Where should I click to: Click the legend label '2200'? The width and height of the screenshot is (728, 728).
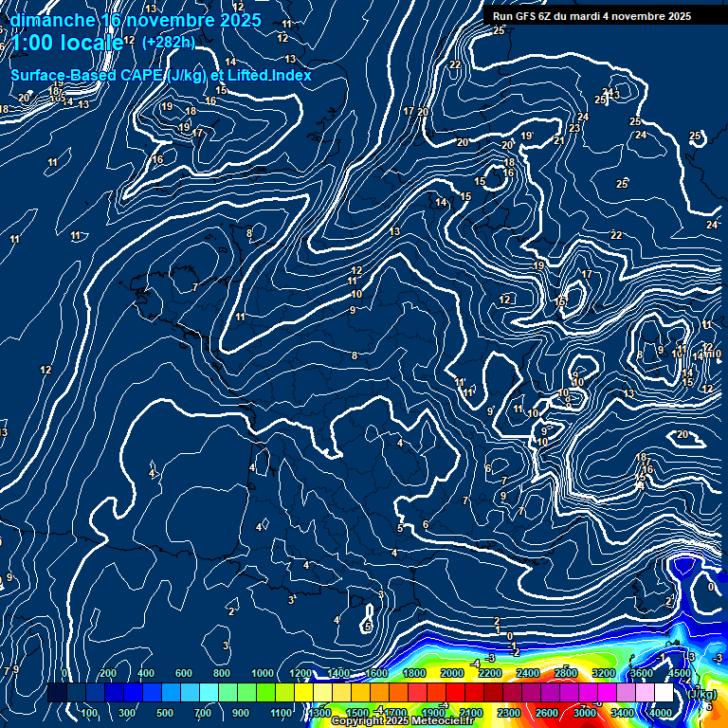490,673
